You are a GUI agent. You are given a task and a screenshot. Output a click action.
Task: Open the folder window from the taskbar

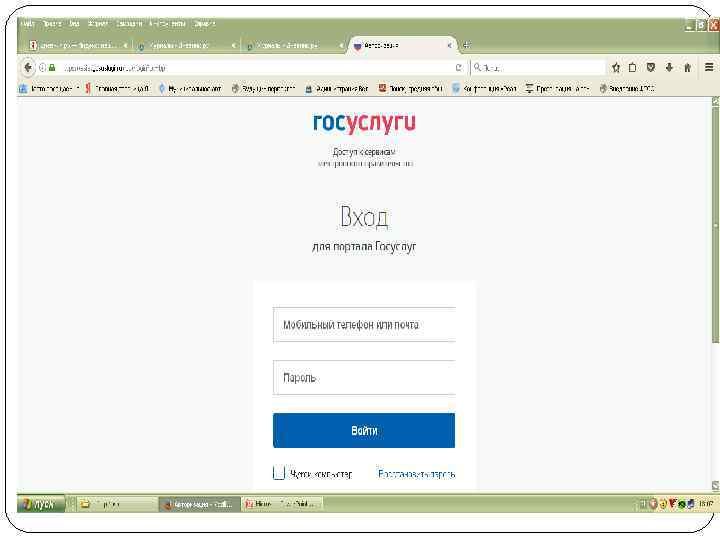coord(117,504)
